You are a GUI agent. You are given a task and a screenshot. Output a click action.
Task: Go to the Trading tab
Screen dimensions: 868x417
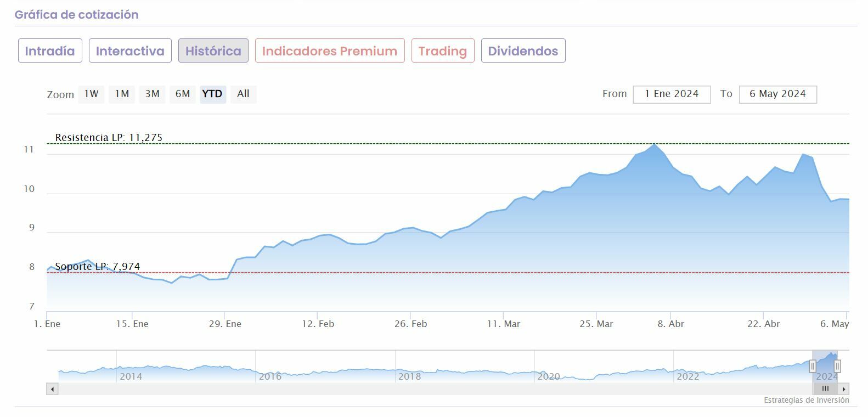pos(443,51)
